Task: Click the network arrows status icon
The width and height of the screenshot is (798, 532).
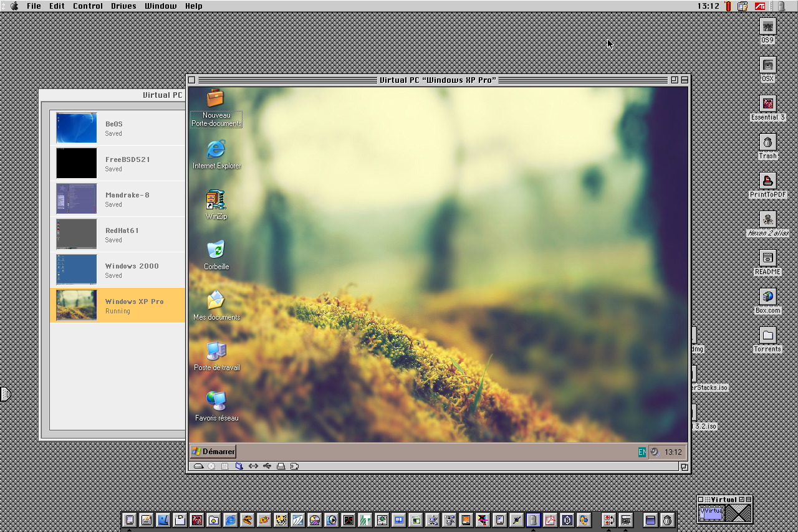Action: click(x=253, y=466)
